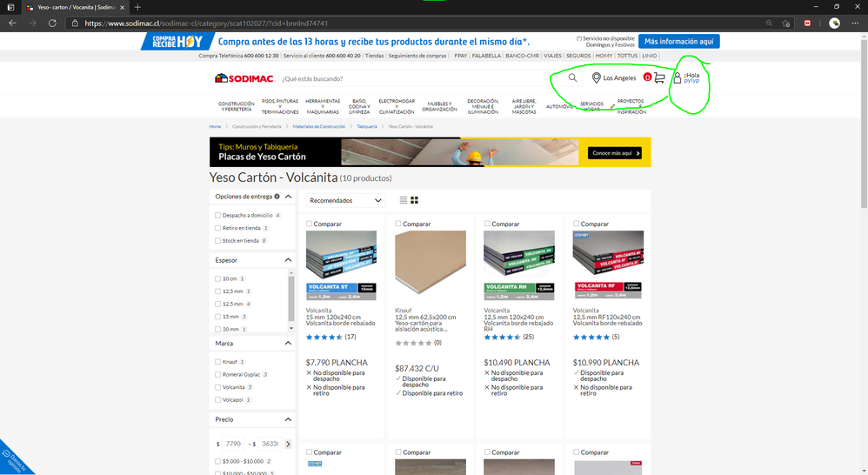
Task: Add page to favorites star icon
Action: (785, 23)
